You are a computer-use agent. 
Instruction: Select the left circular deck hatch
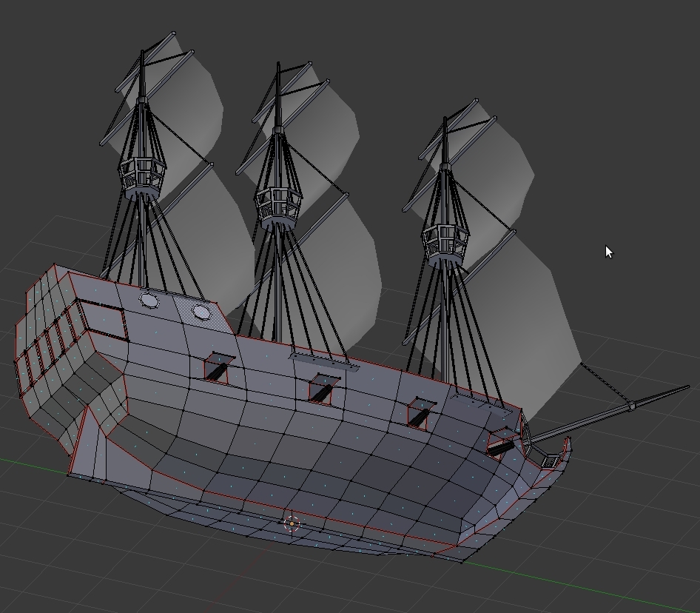point(148,301)
